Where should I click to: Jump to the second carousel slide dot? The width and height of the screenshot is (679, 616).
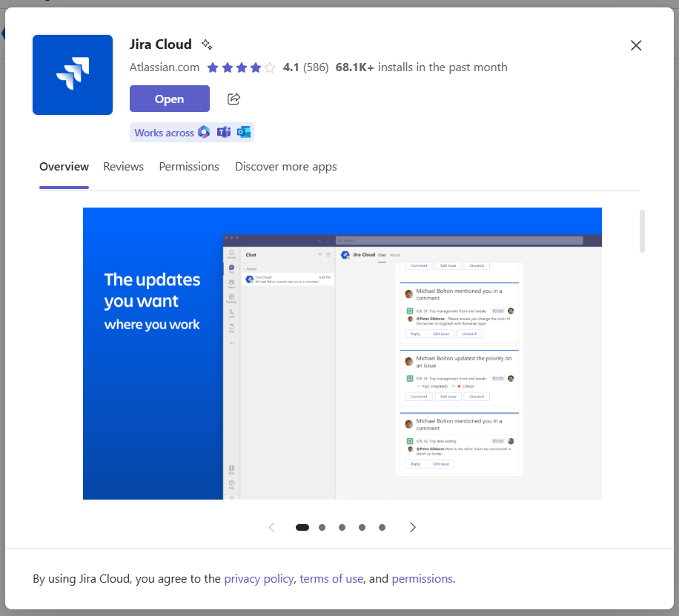(322, 527)
